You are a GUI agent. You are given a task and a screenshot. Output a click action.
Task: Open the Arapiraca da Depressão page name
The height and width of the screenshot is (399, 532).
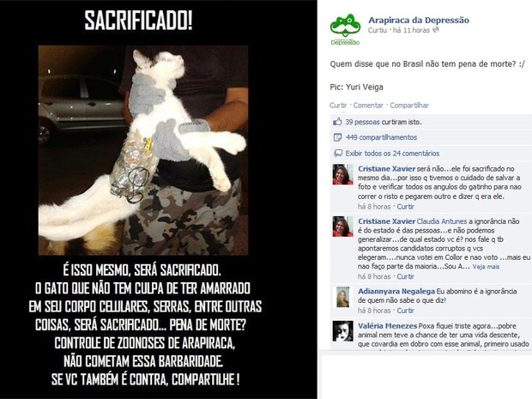(x=419, y=20)
